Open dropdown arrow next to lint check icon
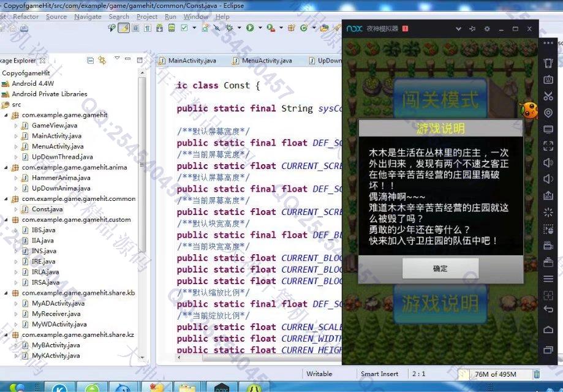 coord(194,28)
